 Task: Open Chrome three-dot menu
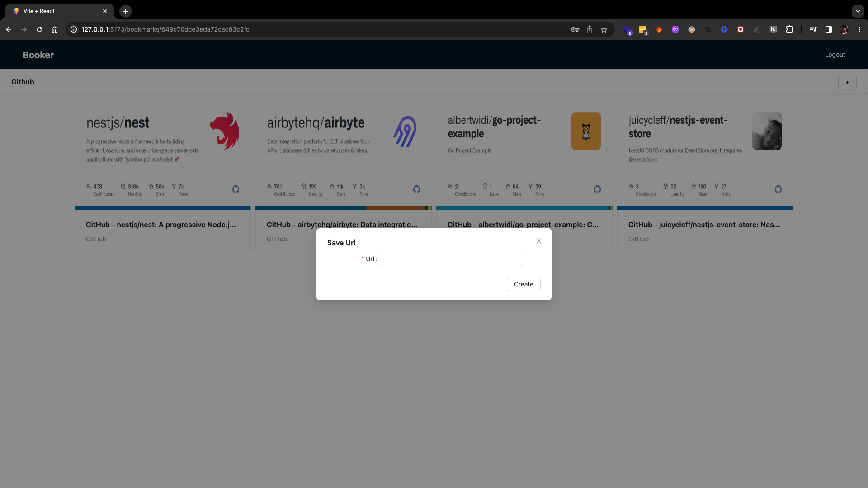[x=859, y=29]
